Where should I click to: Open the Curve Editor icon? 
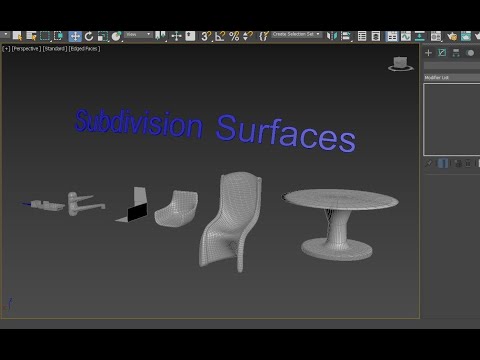(406, 36)
